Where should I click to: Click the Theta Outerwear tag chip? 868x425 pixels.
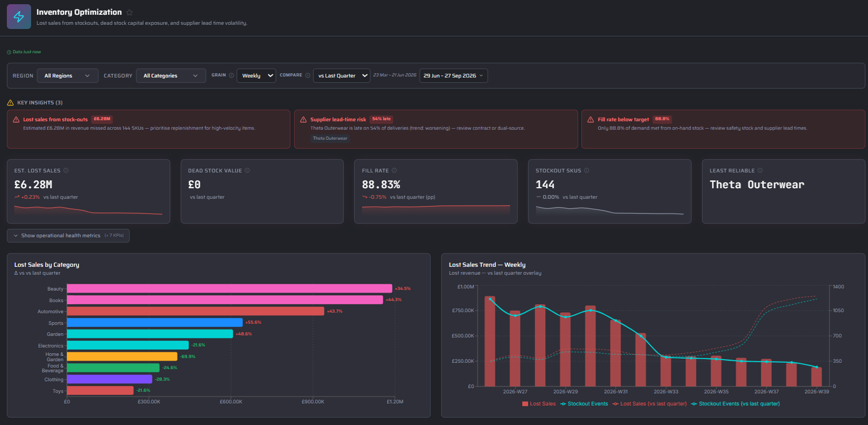[330, 139]
